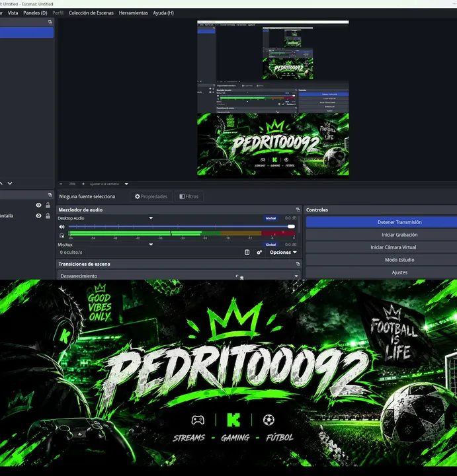Open the Colección de Escenas menu

[x=91, y=13]
